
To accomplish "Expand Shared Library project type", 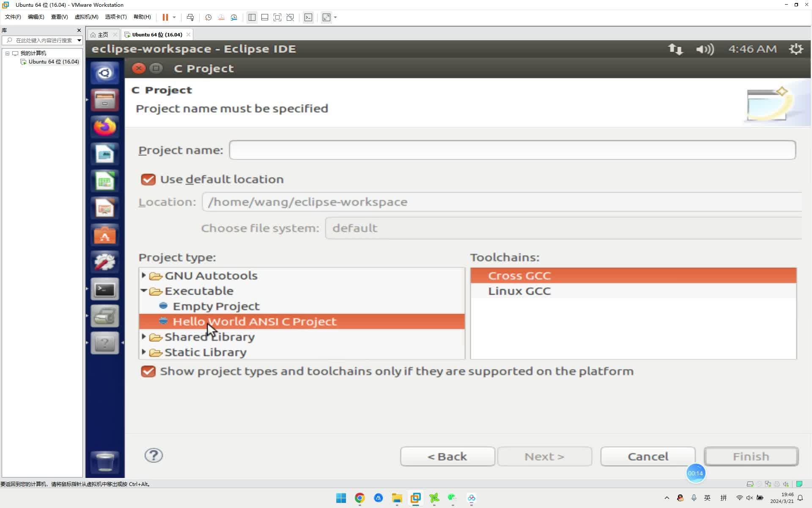I will tap(144, 337).
